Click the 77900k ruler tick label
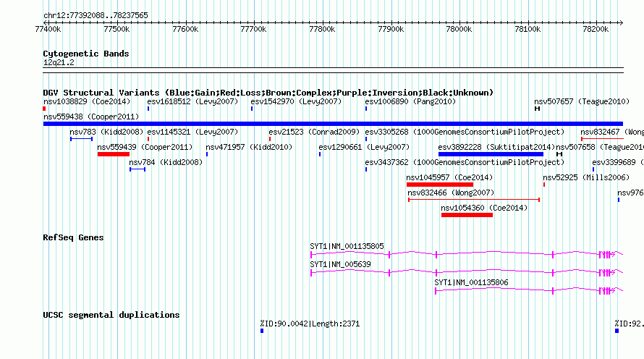Image resolution: width=644 pixels, height=359 pixels. [391, 29]
